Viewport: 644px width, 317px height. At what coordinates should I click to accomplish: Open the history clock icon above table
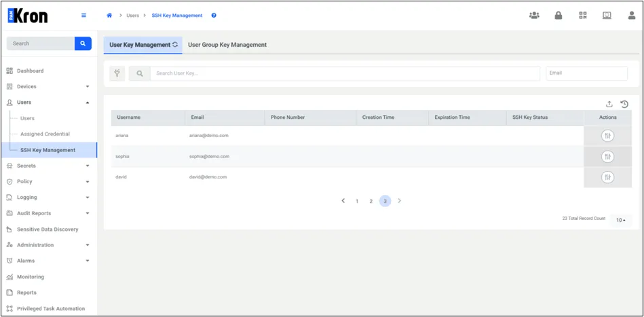click(x=624, y=104)
